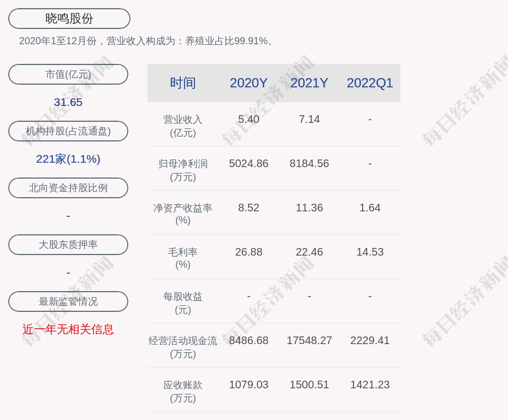Viewport: 508px width, 420px height.
Task: Select the operating cash flow value 8486.68
Action: coord(249,340)
